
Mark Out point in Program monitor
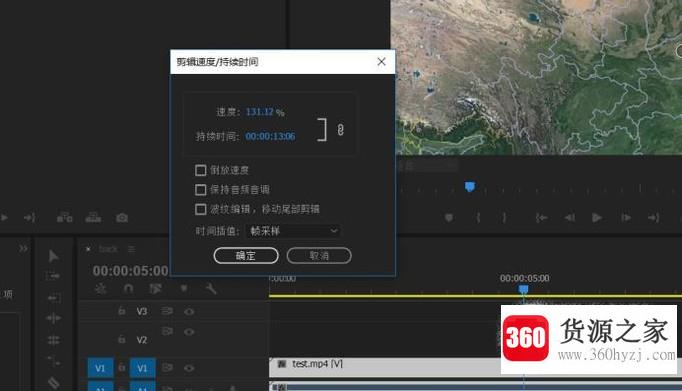(504, 217)
